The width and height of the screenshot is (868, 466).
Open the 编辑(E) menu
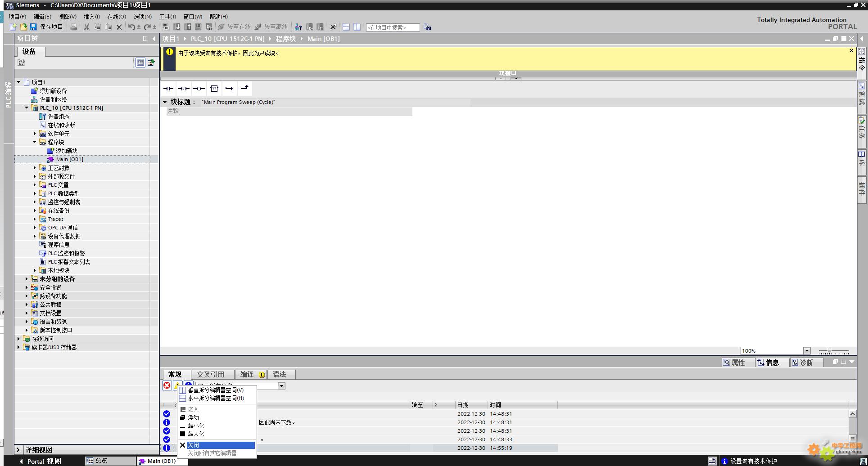[x=42, y=17]
